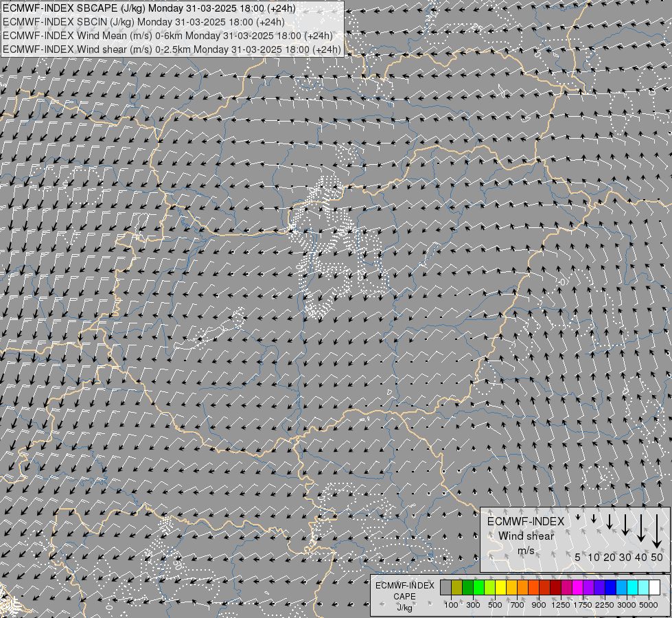Viewport: 672px width, 618px height.
Task: Click the SBCAPE (J/kg) title line
Action: (149, 8)
